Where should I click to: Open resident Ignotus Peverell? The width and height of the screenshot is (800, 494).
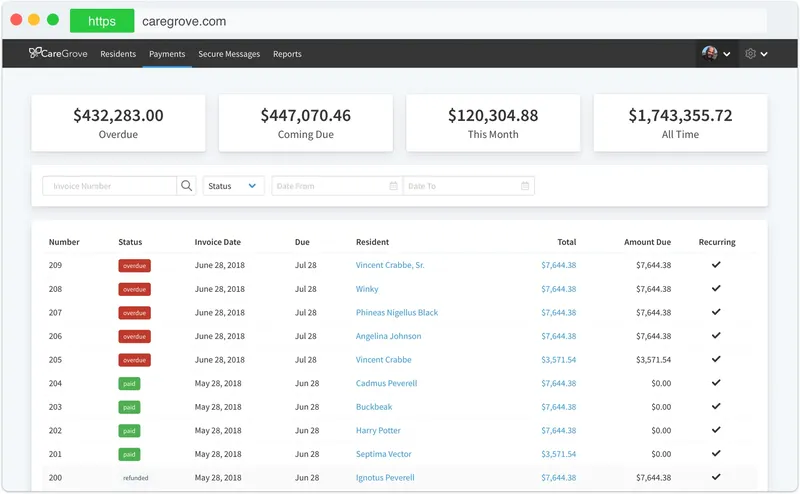click(x=385, y=478)
